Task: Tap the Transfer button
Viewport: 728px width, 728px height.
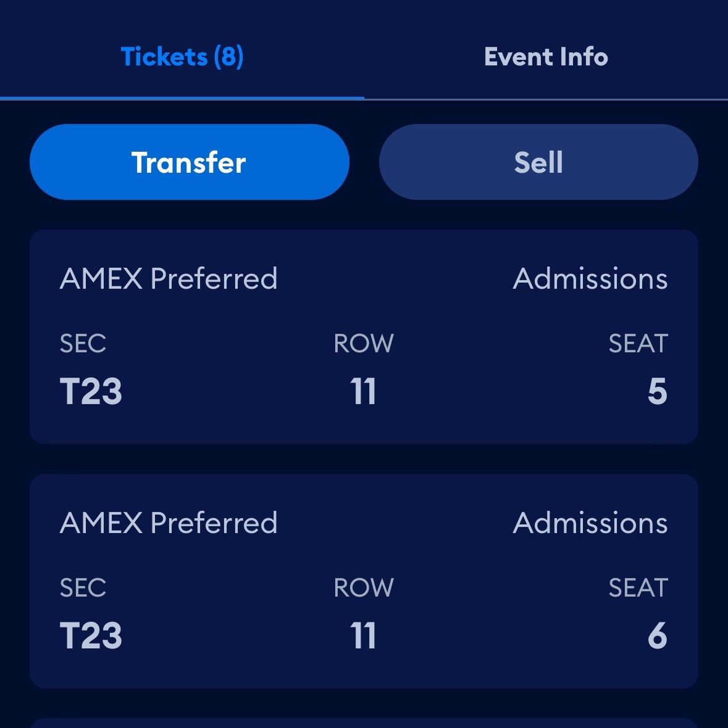Action: [190, 162]
